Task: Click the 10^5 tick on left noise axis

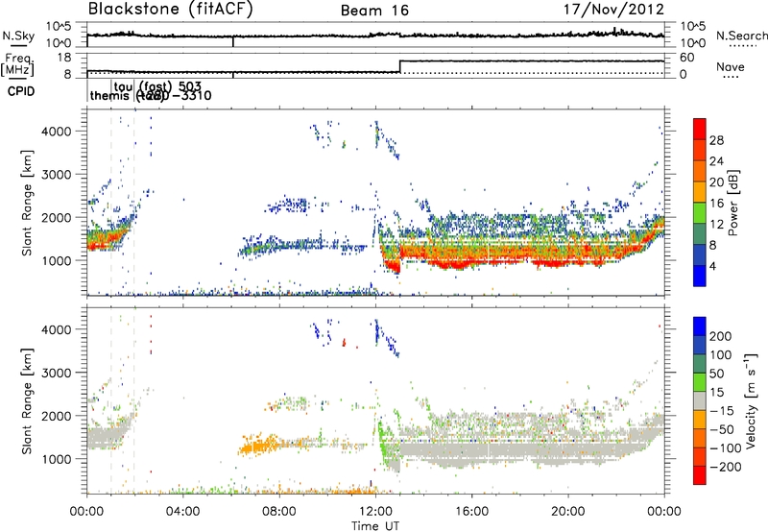Action: pos(59,26)
